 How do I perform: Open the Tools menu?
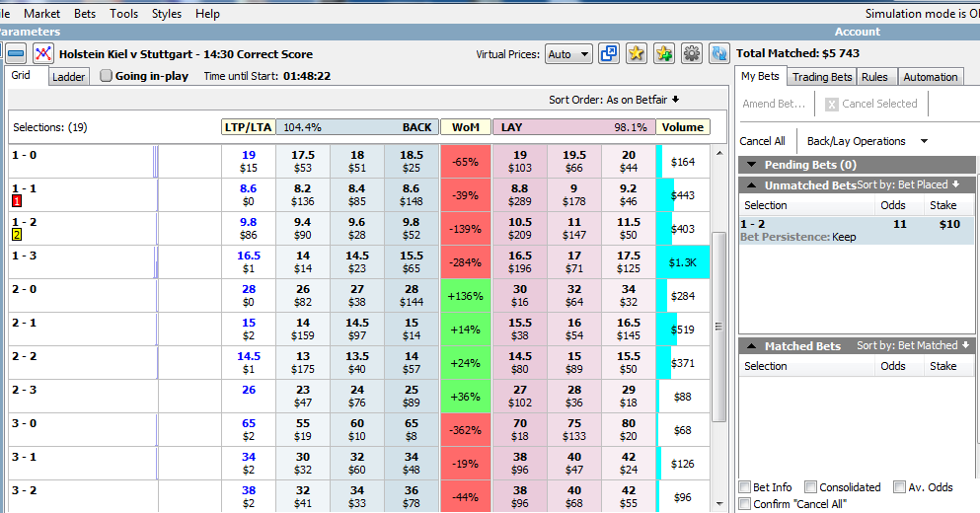point(123,13)
